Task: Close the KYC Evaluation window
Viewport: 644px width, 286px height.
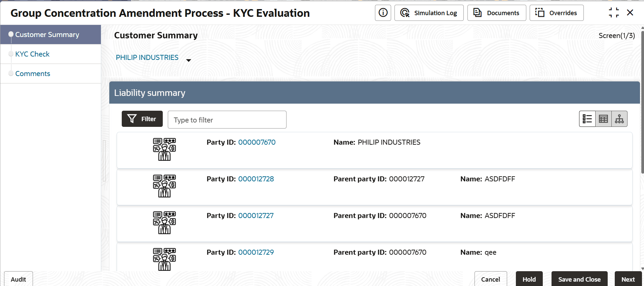Action: point(630,13)
